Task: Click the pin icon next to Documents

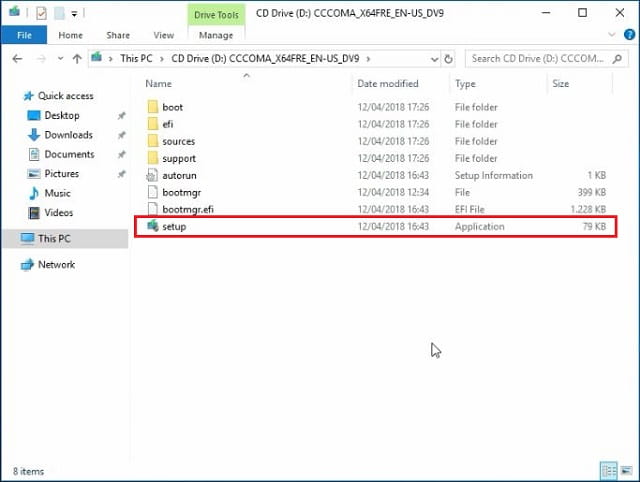Action: click(x=121, y=155)
